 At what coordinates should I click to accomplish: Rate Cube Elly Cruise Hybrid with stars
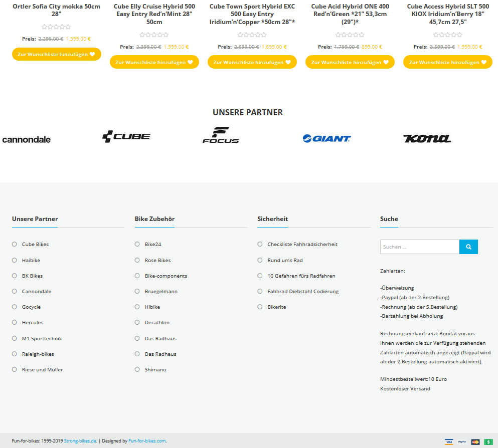click(154, 35)
